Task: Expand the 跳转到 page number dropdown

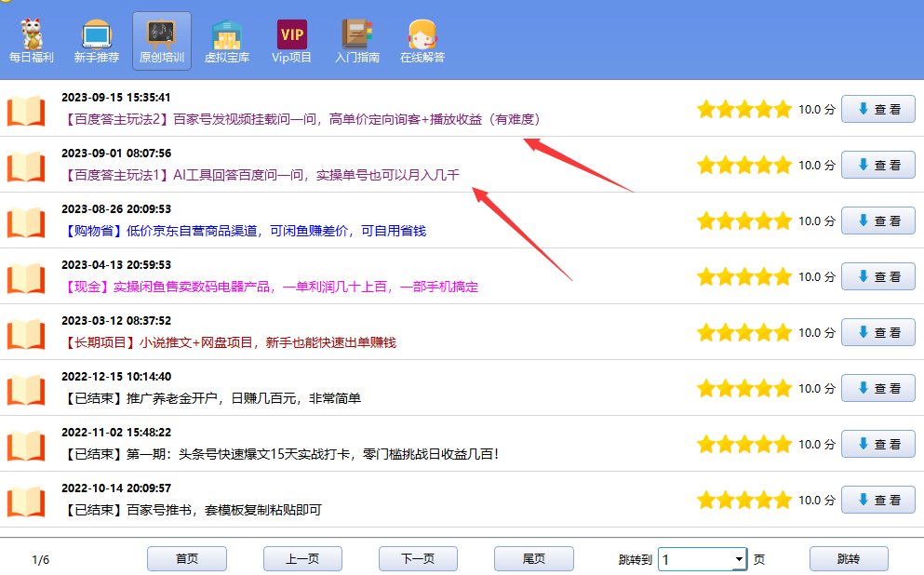Action: click(x=739, y=559)
